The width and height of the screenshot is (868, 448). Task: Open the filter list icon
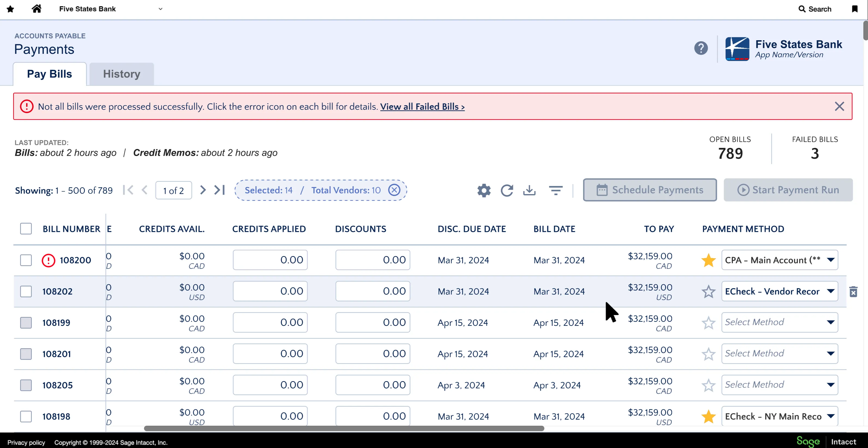[x=556, y=191]
